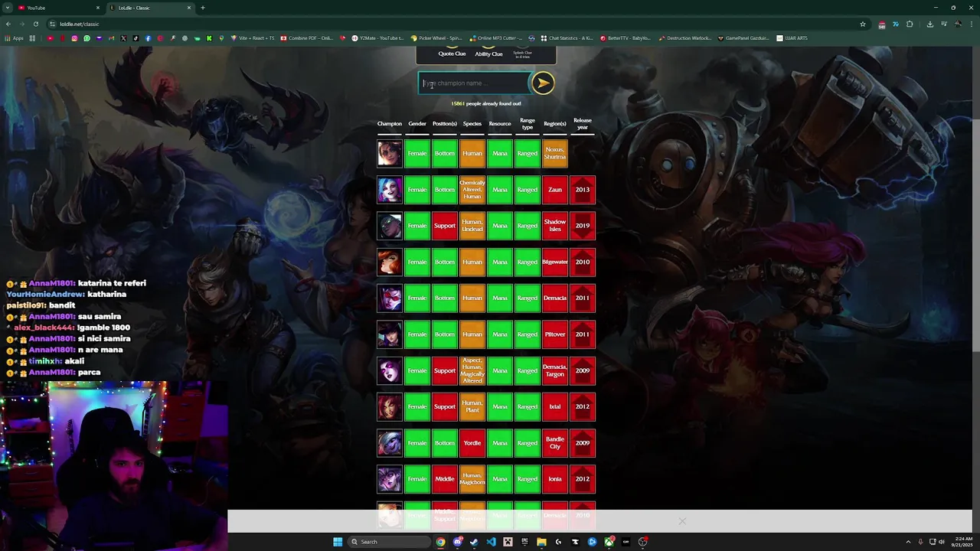The height and width of the screenshot is (551, 980).
Task: Submit the champion guess with the golden arrow
Action: (x=542, y=83)
